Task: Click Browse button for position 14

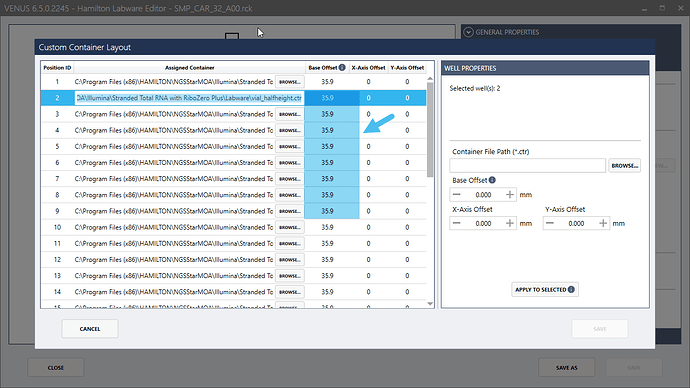Action: click(x=290, y=292)
